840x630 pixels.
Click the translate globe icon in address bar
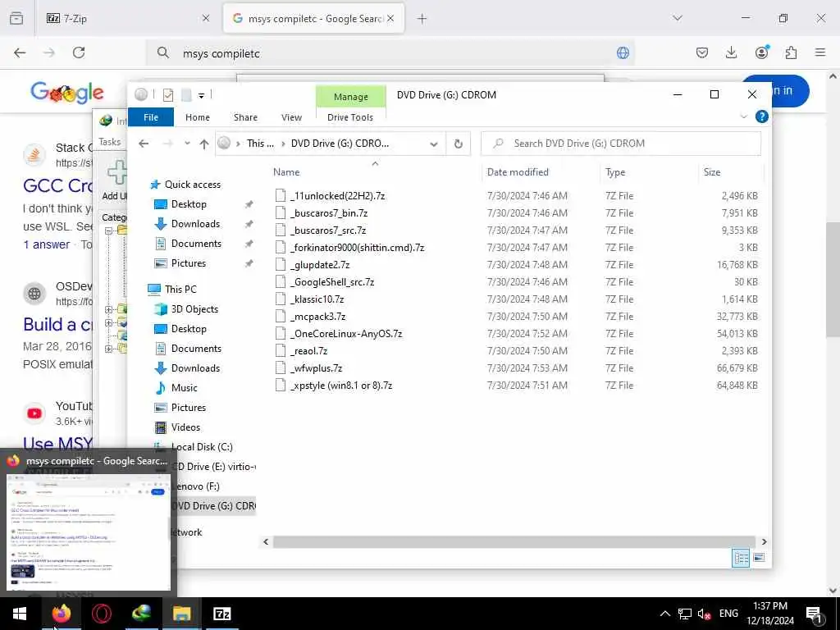click(x=623, y=53)
